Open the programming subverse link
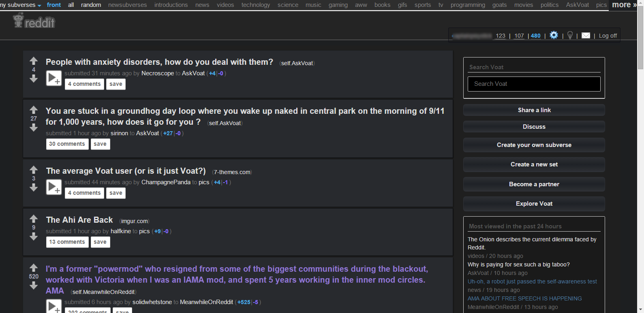This screenshot has height=313, width=644. click(468, 5)
